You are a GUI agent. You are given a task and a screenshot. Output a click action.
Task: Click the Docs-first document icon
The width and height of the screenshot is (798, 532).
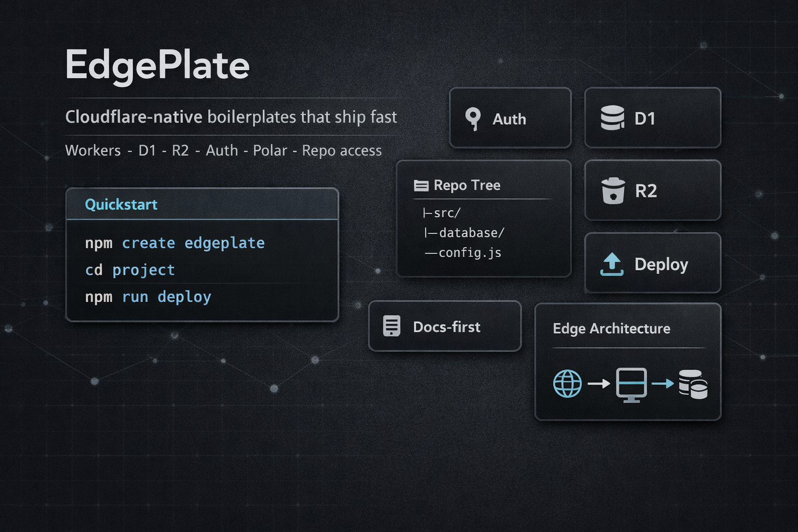tap(392, 326)
